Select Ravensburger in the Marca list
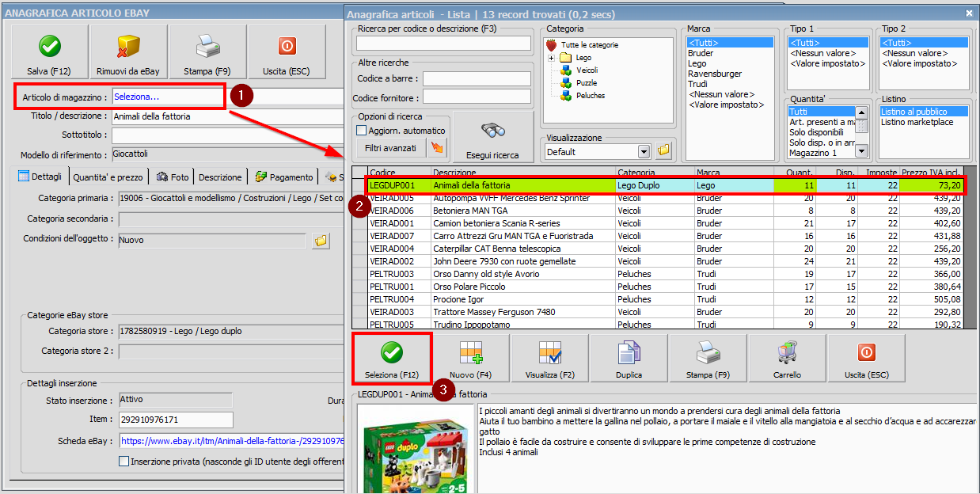This screenshot has width=980, height=494. (x=715, y=74)
